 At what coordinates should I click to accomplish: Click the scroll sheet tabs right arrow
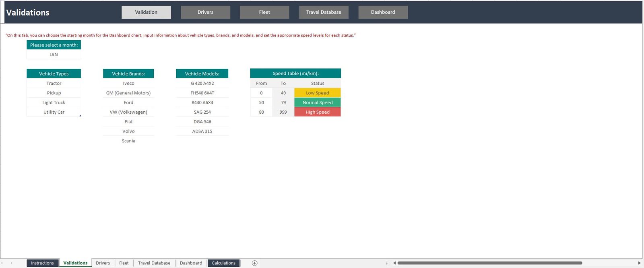pyautogui.click(x=11, y=263)
